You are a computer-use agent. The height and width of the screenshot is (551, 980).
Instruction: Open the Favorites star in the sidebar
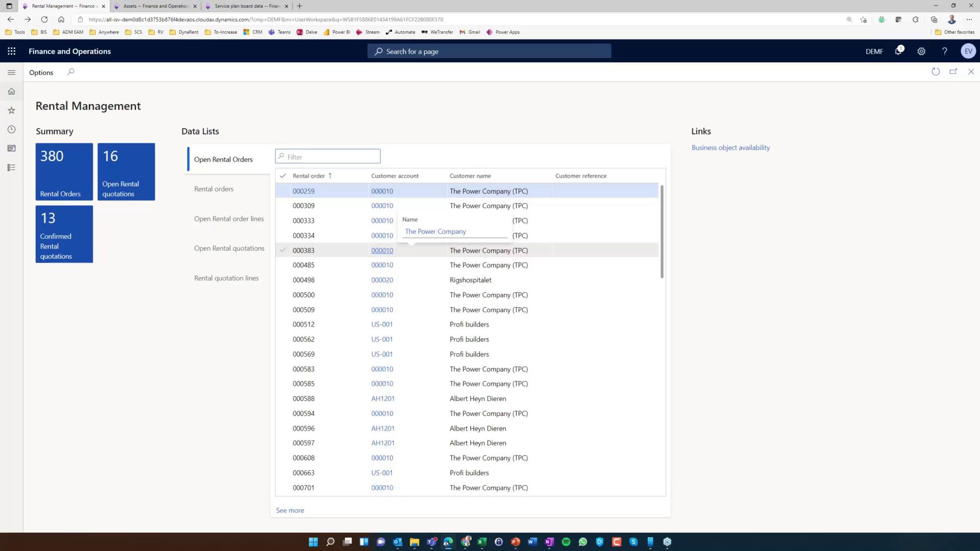pos(11,110)
